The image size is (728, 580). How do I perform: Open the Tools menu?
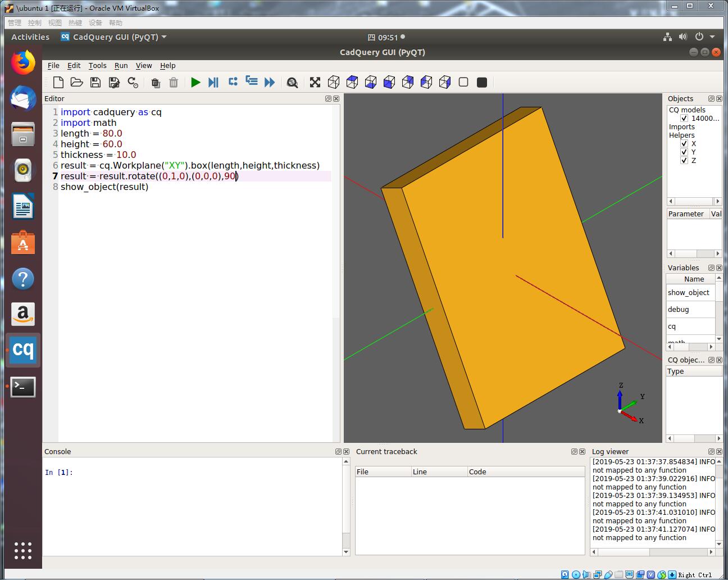[98, 66]
